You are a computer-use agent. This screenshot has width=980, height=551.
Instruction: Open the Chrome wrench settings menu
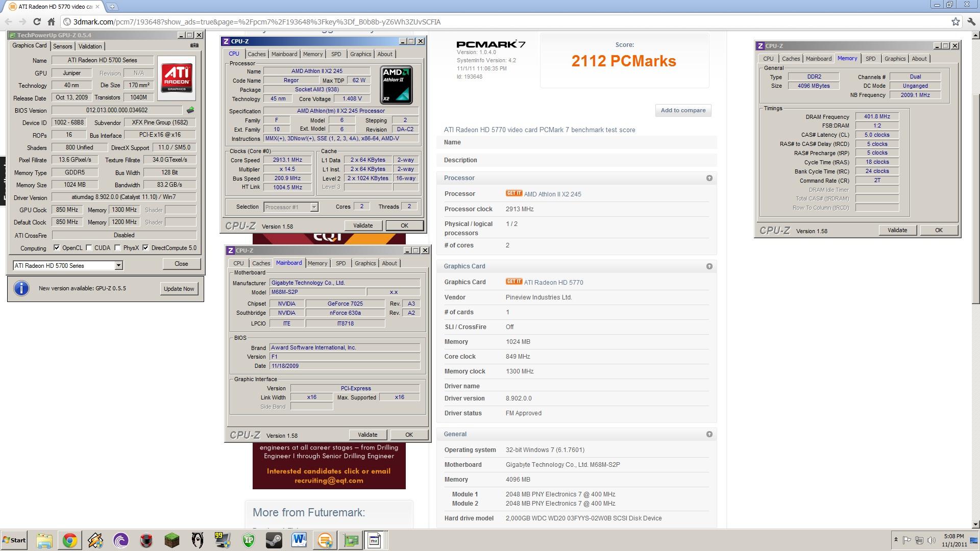coord(970,21)
